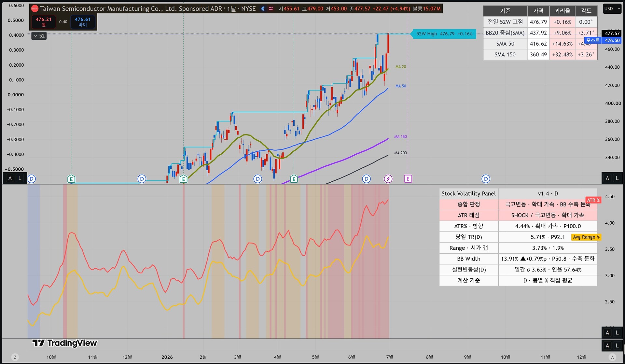Click the Stock Volatility Panel title cell
Image resolution: width=625 pixels, height=364 pixels.
pos(469,194)
